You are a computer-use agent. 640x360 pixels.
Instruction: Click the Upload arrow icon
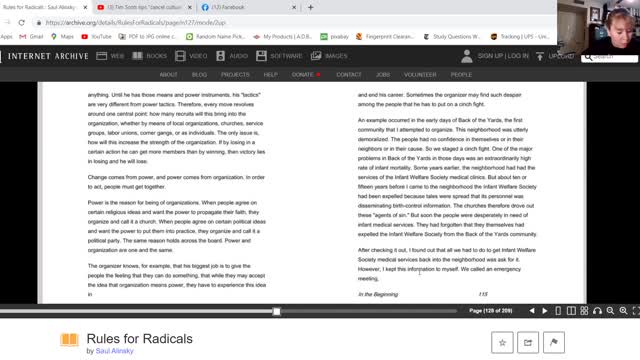click(x=540, y=56)
